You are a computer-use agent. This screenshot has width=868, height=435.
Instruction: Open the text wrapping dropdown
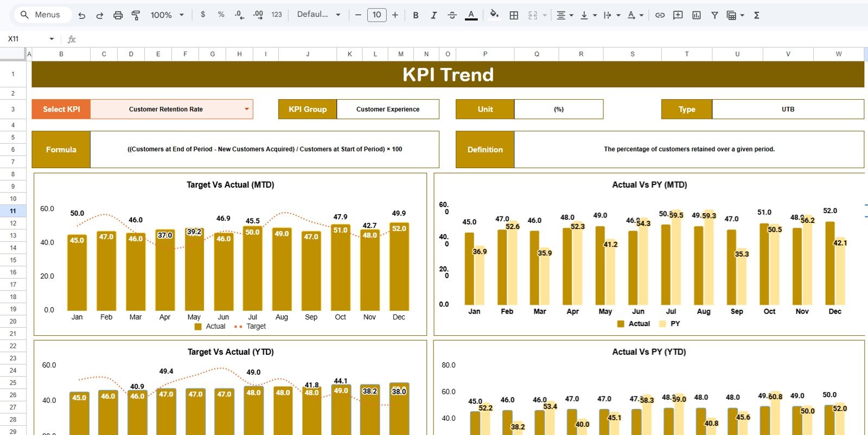click(x=611, y=15)
